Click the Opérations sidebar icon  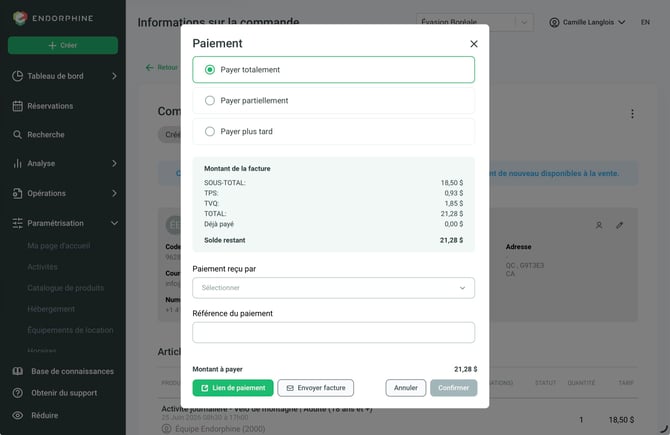coord(18,193)
